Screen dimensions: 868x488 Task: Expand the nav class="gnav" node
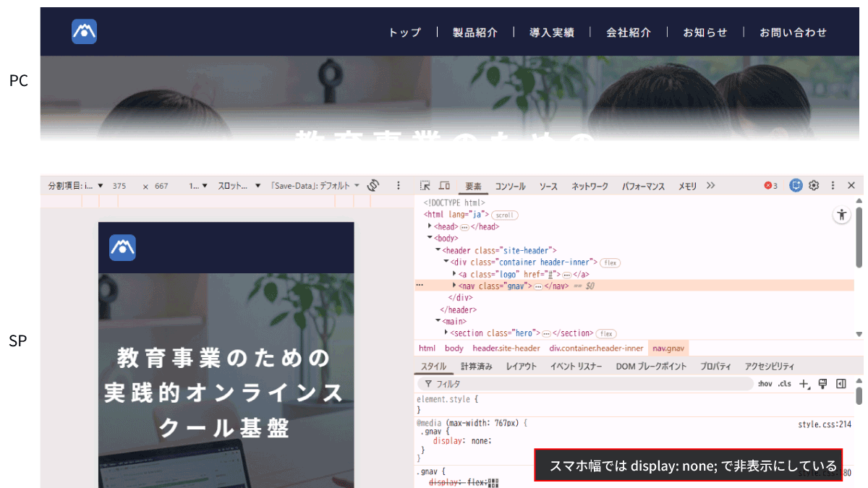click(455, 286)
